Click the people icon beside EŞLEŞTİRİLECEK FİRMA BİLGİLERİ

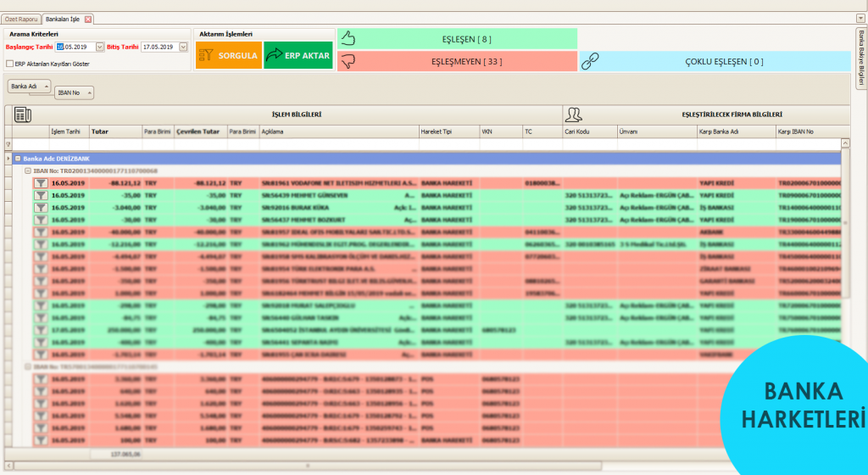(x=574, y=115)
